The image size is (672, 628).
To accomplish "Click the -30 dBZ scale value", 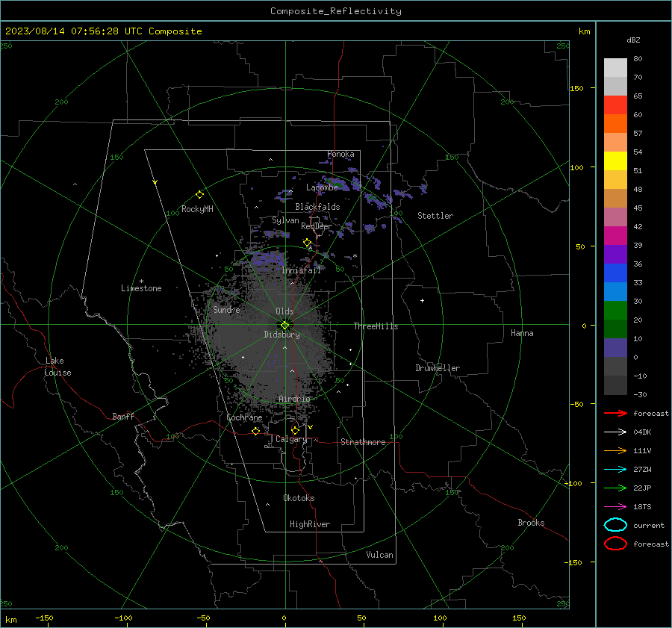I will tap(641, 394).
